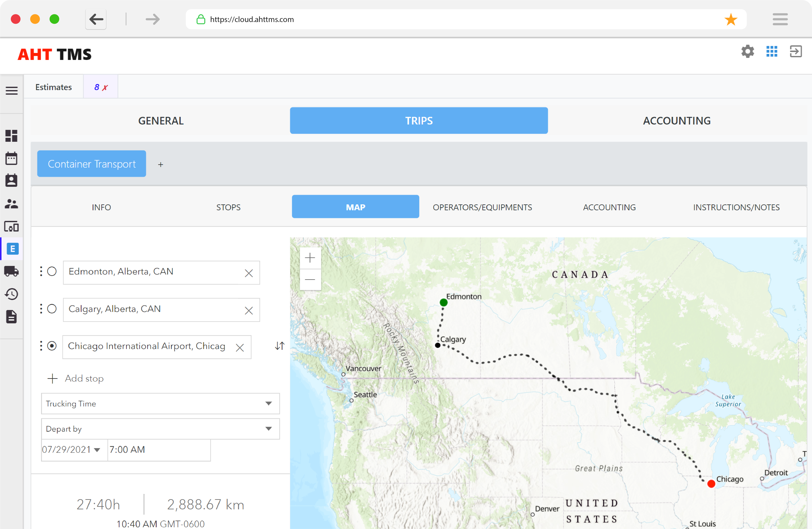Click the AHT TMS logo
The image size is (812, 529).
coord(54,55)
